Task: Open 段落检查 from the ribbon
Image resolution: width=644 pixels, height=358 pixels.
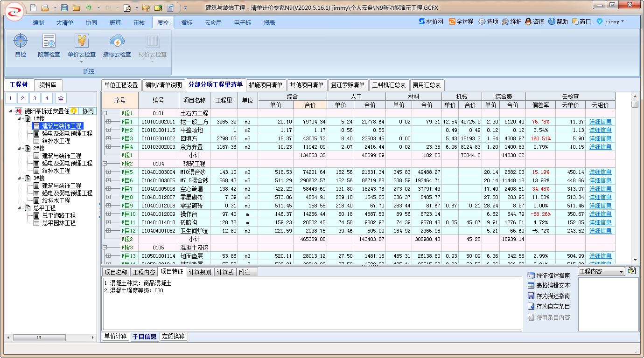Action: click(49, 41)
